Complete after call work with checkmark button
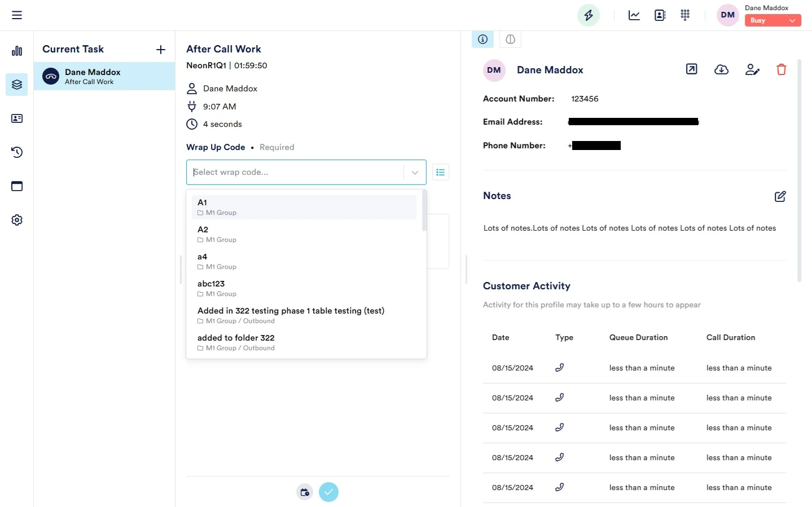Image resolution: width=812 pixels, height=507 pixels. (328, 492)
